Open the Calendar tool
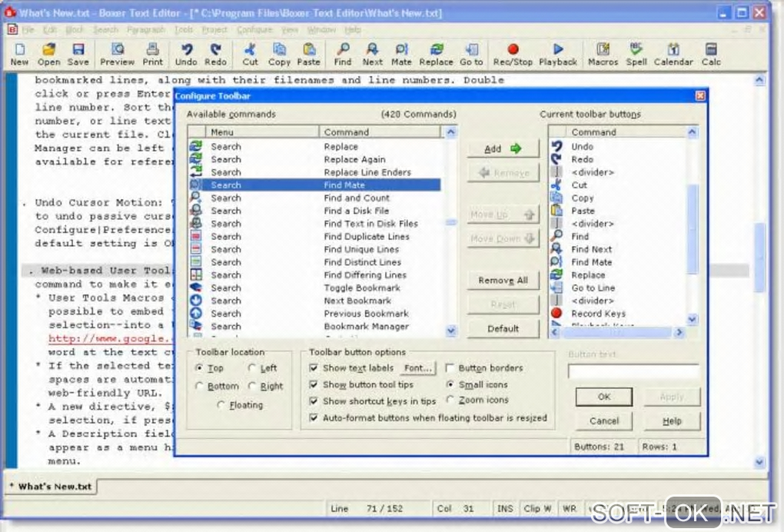The image size is (784, 532). click(673, 53)
